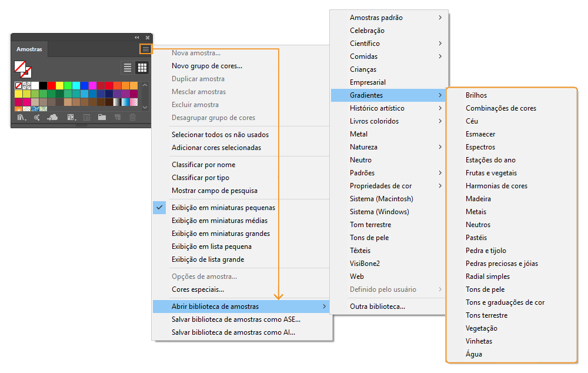Select the None swatch
This screenshot has width=588, height=373.
(18, 85)
